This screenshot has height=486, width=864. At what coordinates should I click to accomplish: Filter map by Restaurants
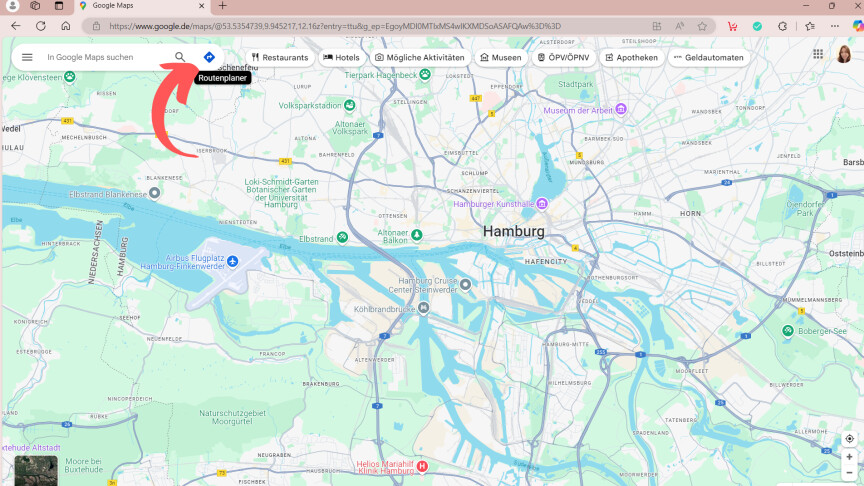[280, 57]
